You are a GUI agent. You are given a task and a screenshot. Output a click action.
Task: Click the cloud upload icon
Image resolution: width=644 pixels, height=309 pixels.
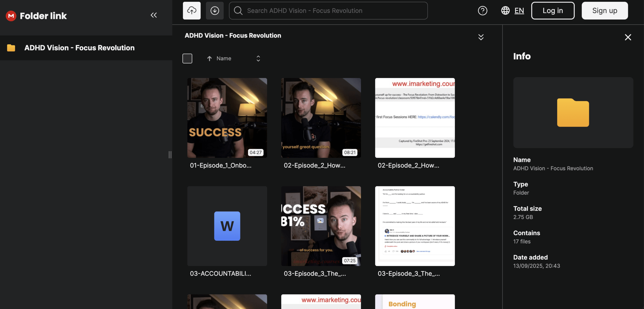click(x=191, y=11)
